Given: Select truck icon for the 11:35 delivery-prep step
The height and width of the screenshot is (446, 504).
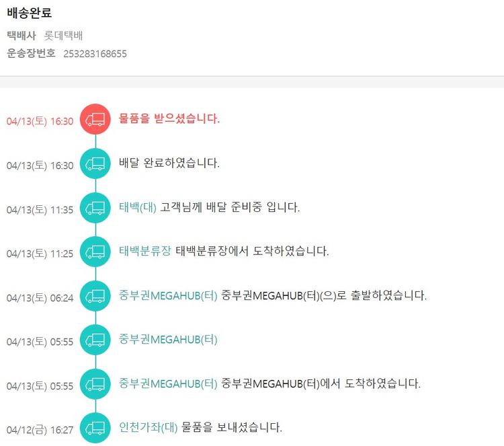Looking at the screenshot, I should [95, 208].
